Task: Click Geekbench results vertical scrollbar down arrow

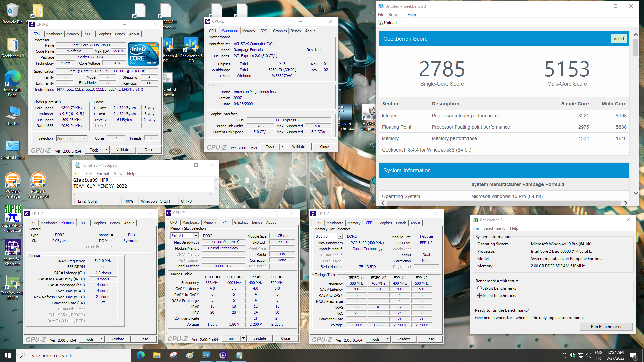Action: pos(636,193)
